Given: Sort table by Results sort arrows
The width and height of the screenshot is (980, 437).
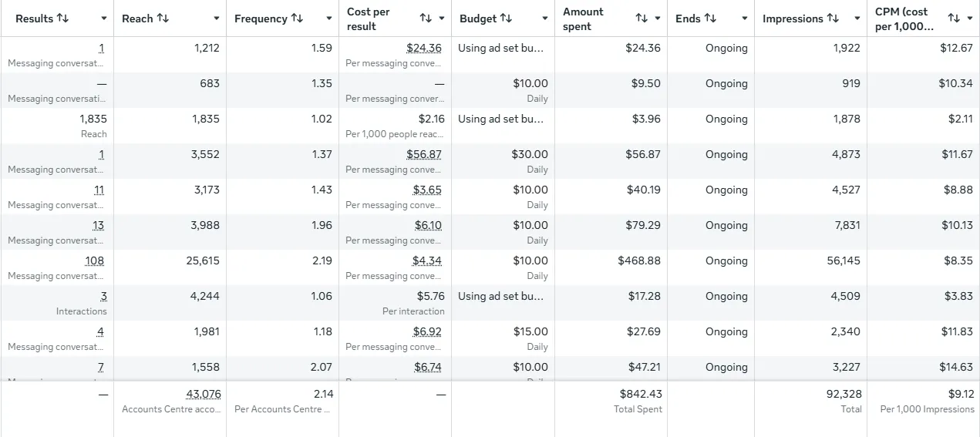Looking at the screenshot, I should (x=62, y=18).
